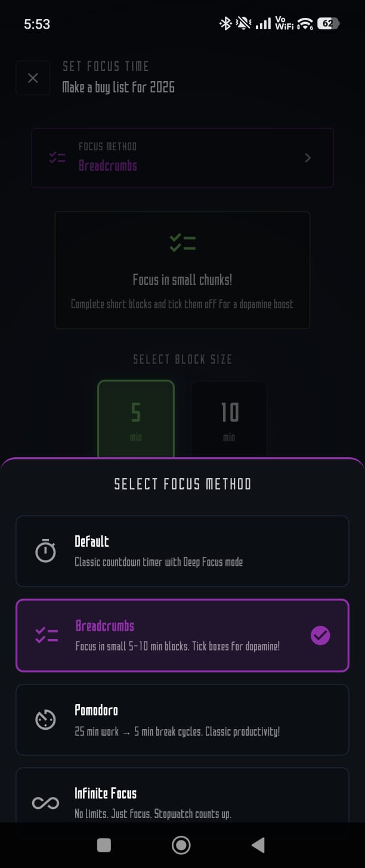This screenshot has height=868, width=365.
Task: Open the Focus Method selector card
Action: (182, 157)
